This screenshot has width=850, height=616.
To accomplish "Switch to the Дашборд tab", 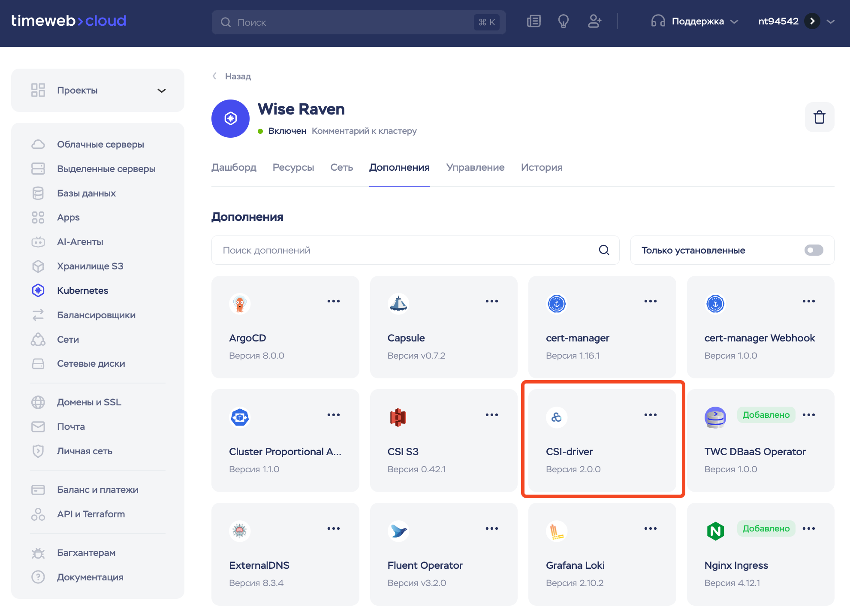I will pyautogui.click(x=234, y=167).
